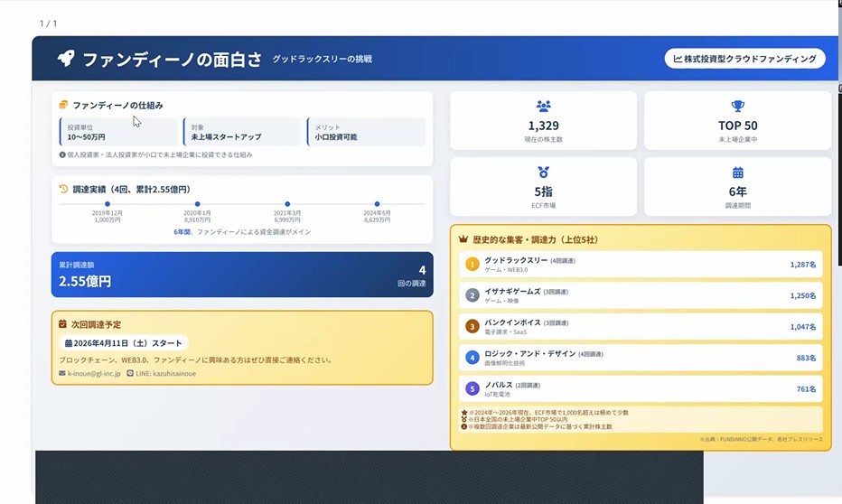Click the 株式投資型クラウドファンディング badge button
Image resolution: width=842 pixels, height=504 pixels.
coord(744,59)
